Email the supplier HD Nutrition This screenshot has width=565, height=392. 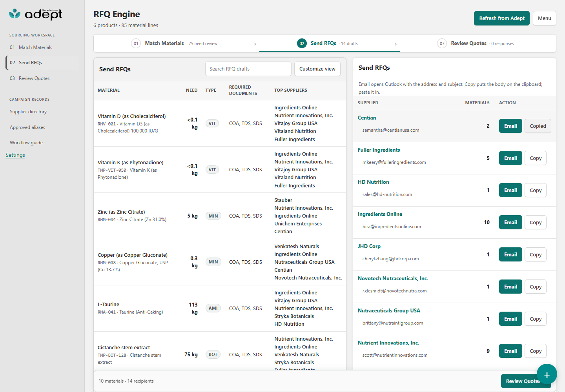[510, 190]
